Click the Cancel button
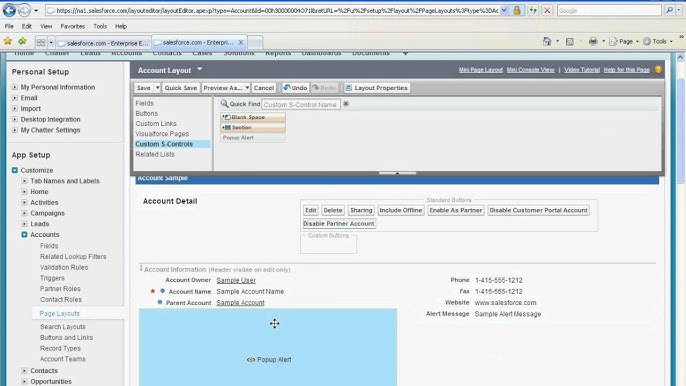686x386 pixels. point(264,88)
